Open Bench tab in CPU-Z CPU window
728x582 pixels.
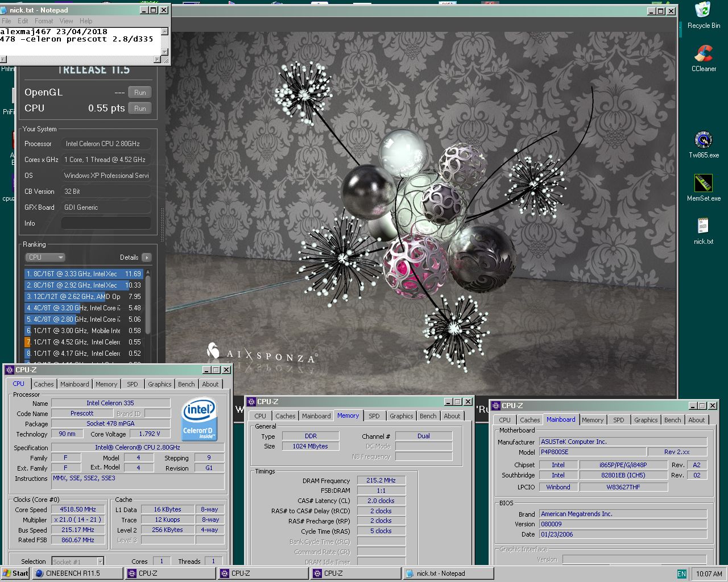coord(187,384)
